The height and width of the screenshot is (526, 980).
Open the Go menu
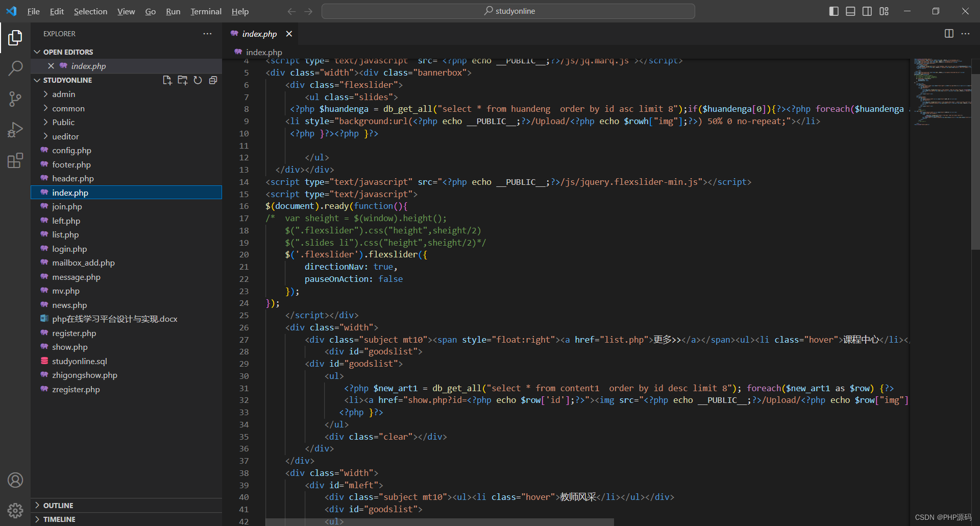pyautogui.click(x=150, y=11)
